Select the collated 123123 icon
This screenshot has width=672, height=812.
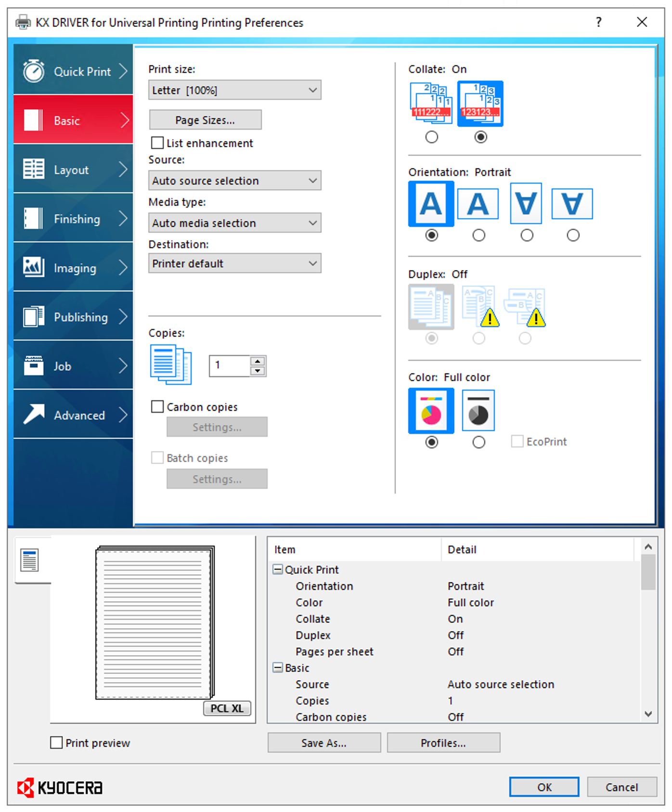coord(480,104)
